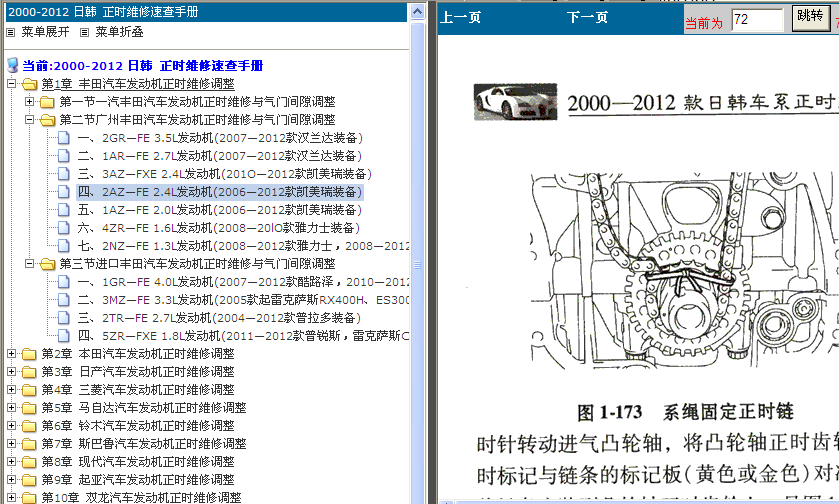
Task: Open 1AZ-FE 2.0L发动机 entry
Action: coord(220,210)
